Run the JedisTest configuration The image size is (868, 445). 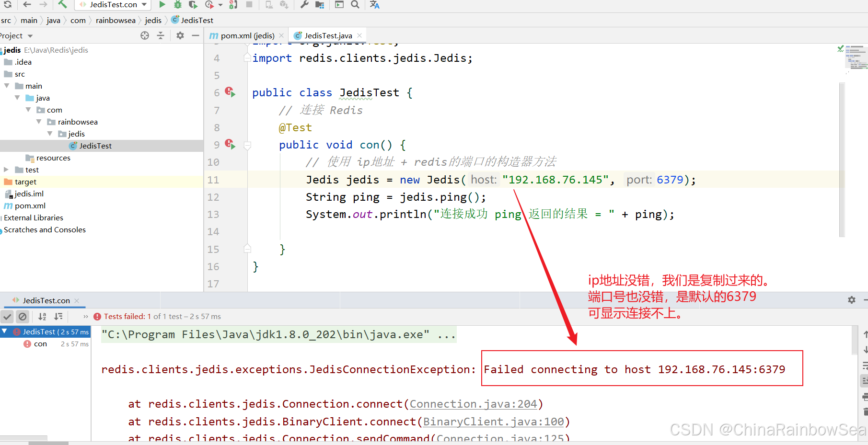[162, 5]
